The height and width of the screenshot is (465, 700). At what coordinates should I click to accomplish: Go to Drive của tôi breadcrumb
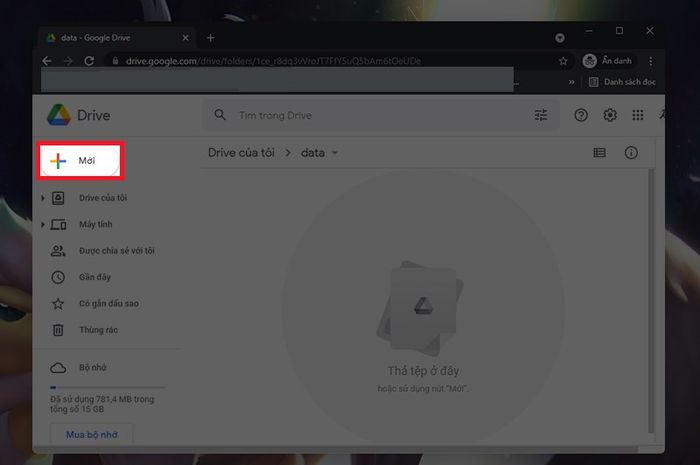(x=241, y=153)
